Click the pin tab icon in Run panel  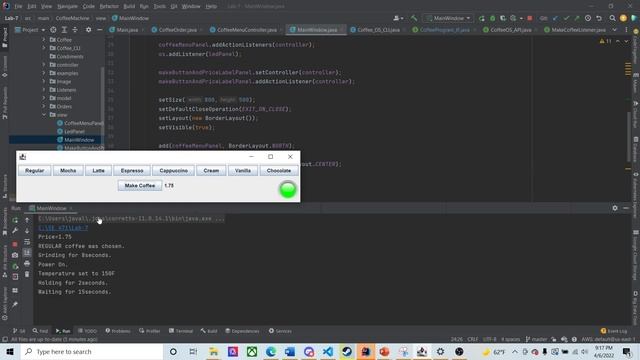(15, 304)
